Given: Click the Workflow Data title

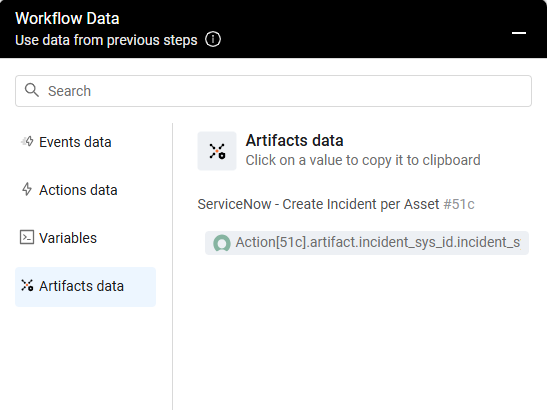Looking at the screenshot, I should click(67, 18).
